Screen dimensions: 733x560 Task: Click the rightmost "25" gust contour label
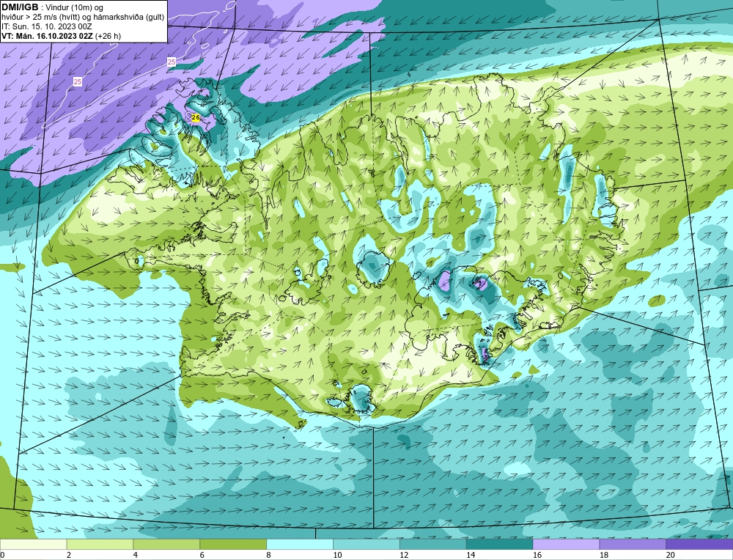[172, 62]
